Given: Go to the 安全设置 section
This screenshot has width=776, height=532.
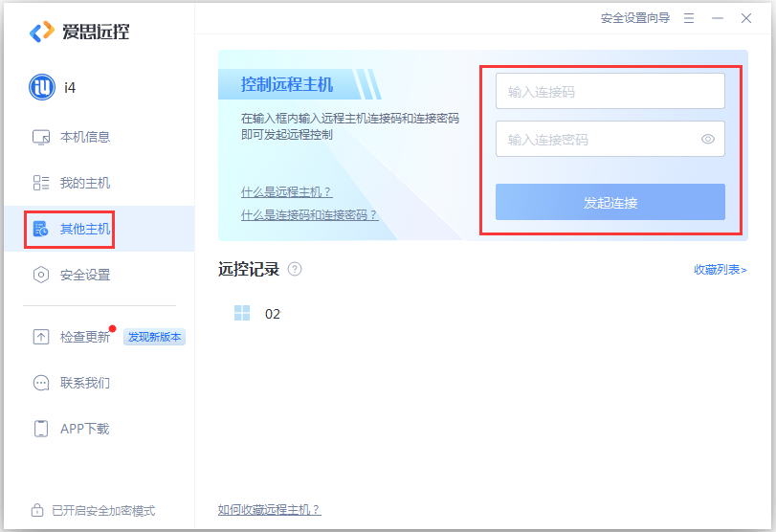Looking at the screenshot, I should (99, 275).
